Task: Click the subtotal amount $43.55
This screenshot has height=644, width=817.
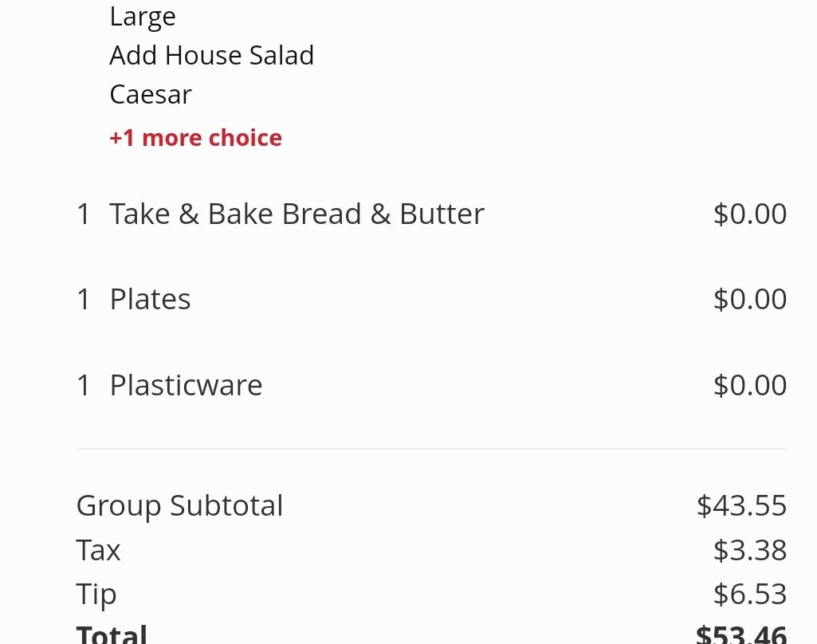Action: click(x=741, y=506)
